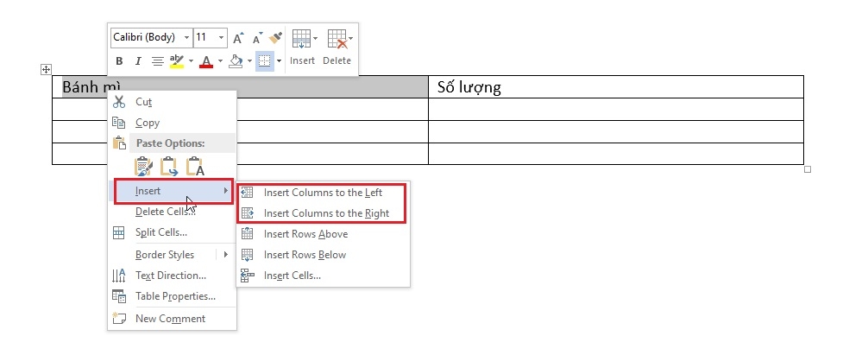Open Table Properties from context menu
The height and width of the screenshot is (355, 868).
tap(173, 296)
